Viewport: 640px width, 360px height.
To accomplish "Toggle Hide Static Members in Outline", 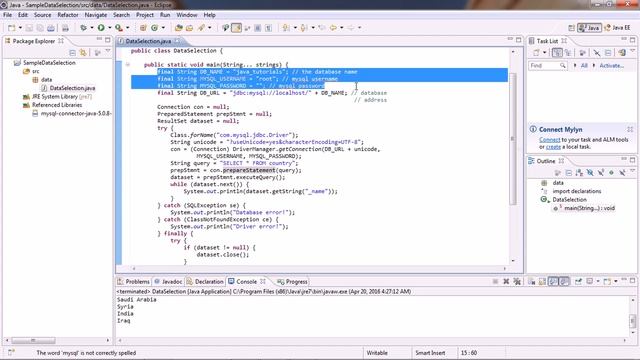I will point(600,173).
